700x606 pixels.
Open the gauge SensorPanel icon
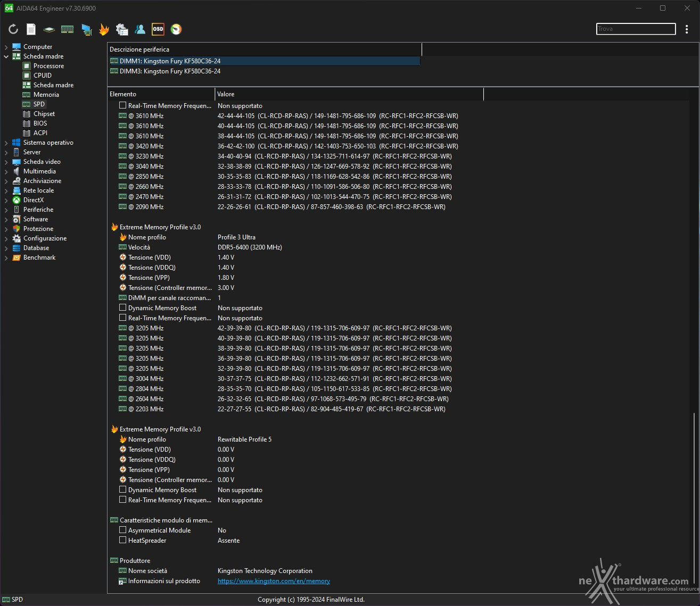176,29
